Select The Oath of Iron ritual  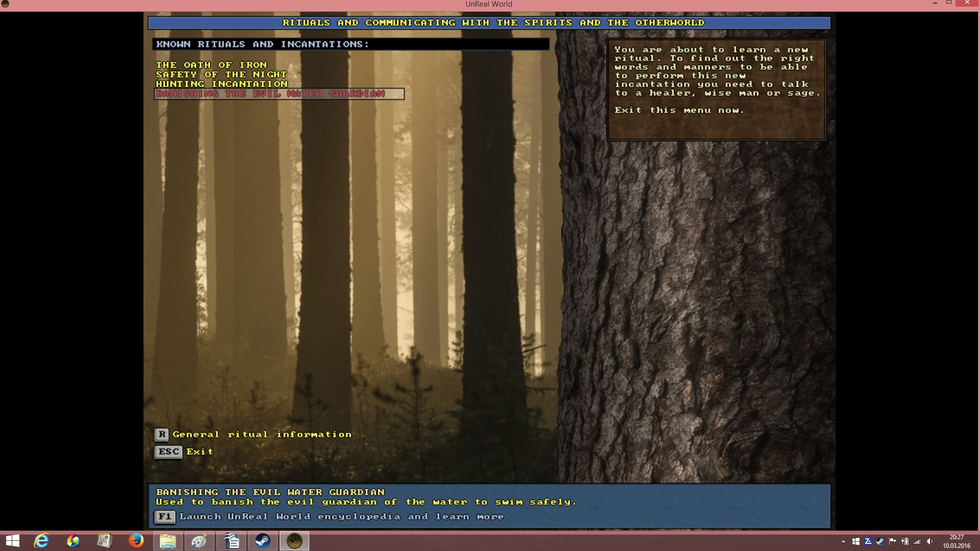point(211,65)
